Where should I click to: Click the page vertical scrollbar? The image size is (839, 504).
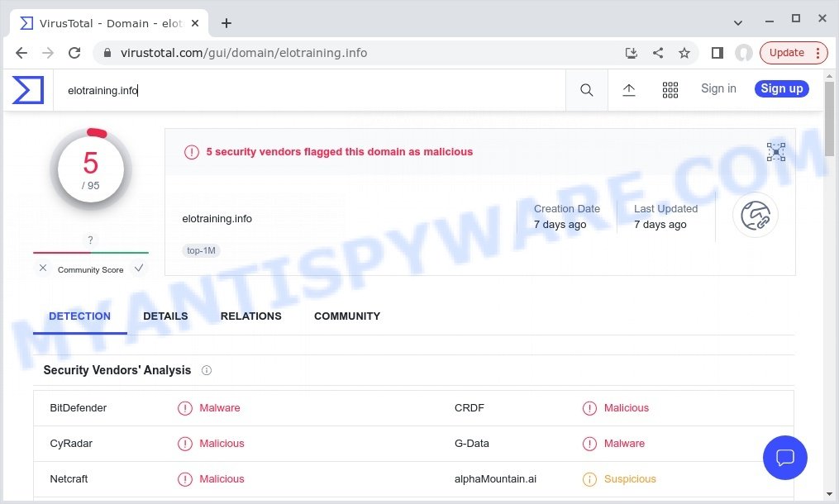click(829, 119)
